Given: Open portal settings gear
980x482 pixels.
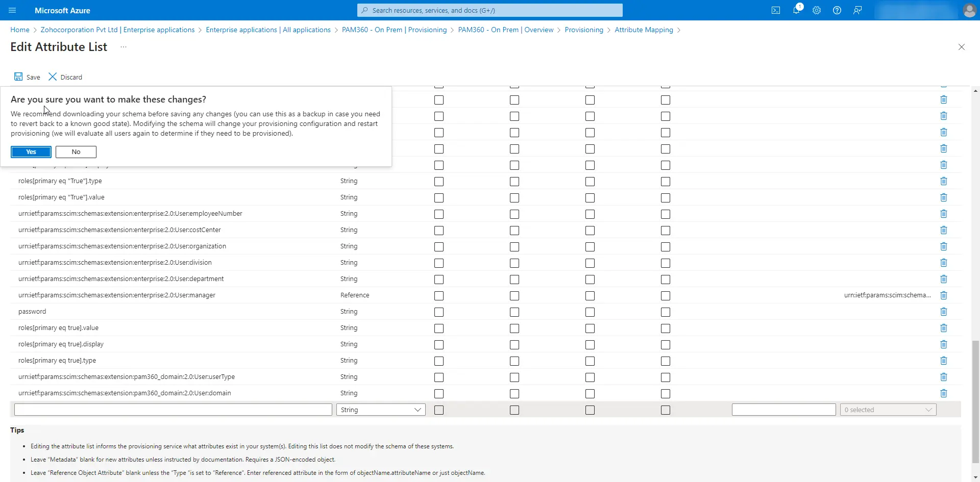Looking at the screenshot, I should point(817,10).
